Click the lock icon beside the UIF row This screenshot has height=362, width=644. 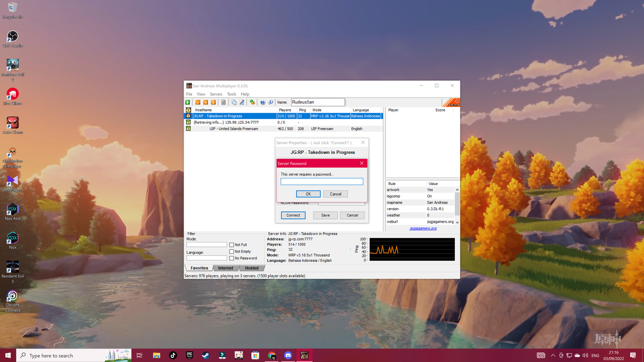click(x=188, y=129)
